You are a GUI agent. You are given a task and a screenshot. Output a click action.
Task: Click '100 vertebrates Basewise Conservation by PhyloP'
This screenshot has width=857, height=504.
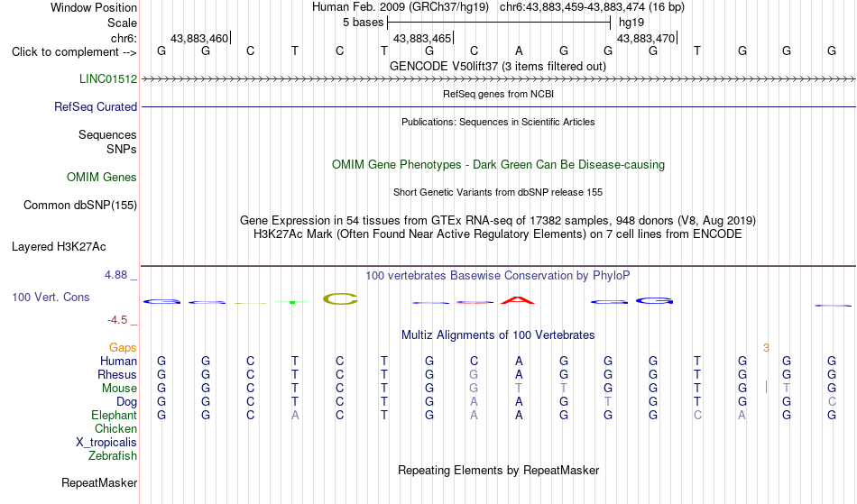[x=498, y=275]
